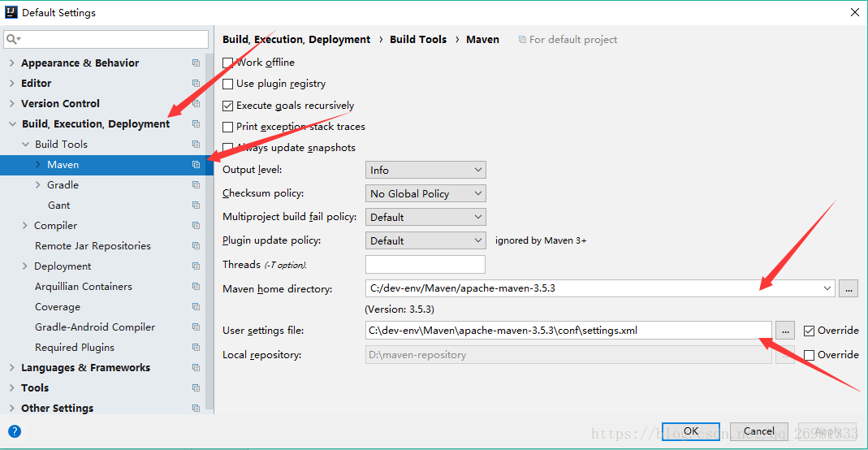868x450 pixels.
Task: Close the Default Settings dialog
Action: click(x=855, y=12)
